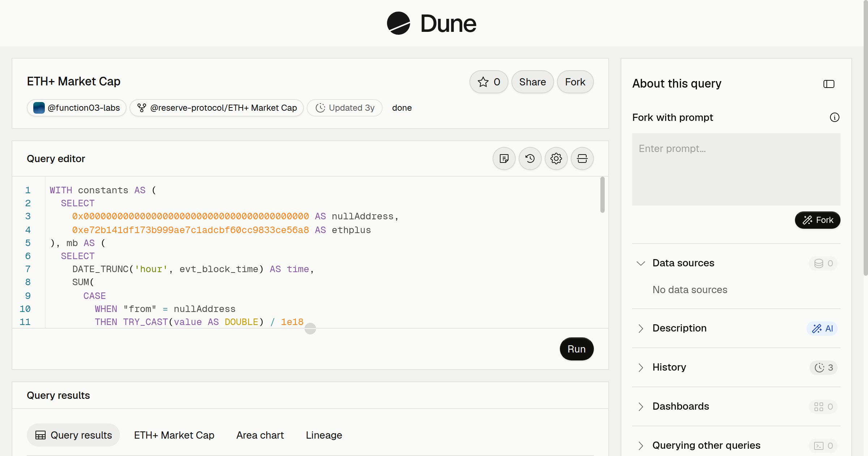Open query settings gear icon
The height and width of the screenshot is (456, 868).
(x=556, y=159)
